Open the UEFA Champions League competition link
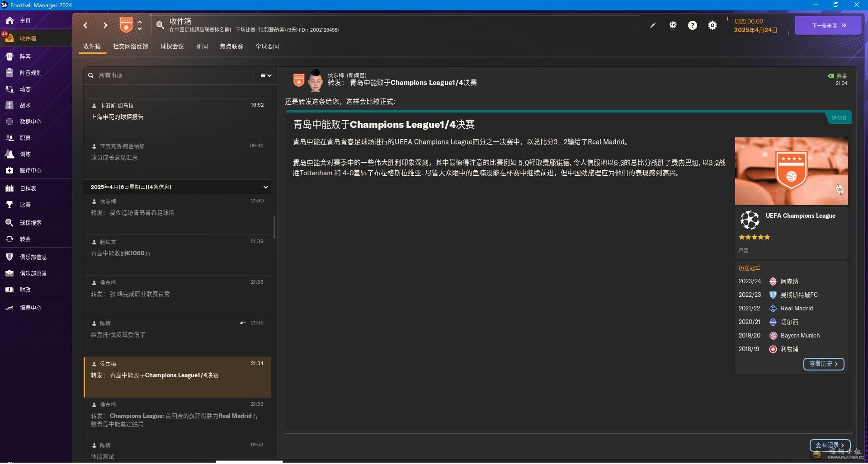 tap(800, 216)
